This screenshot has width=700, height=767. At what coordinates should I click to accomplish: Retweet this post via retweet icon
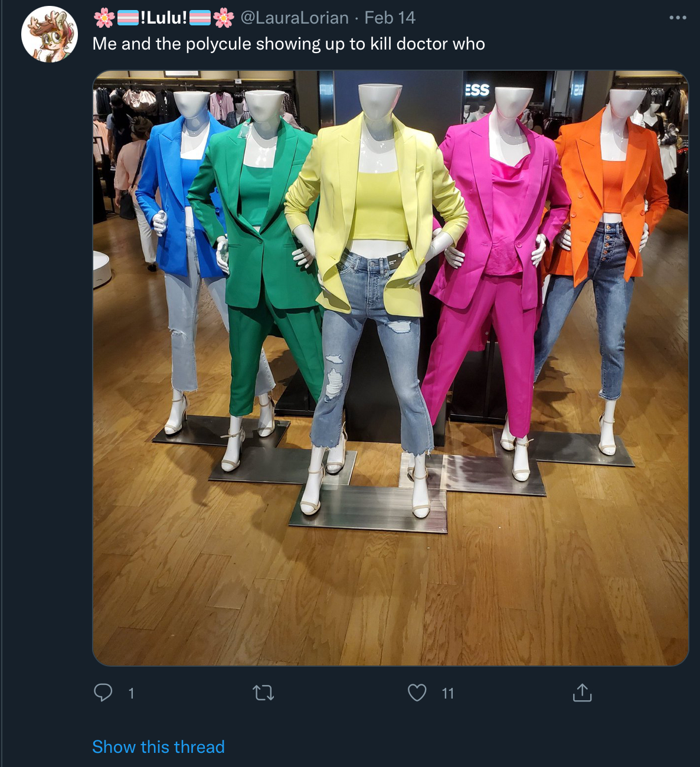click(263, 693)
